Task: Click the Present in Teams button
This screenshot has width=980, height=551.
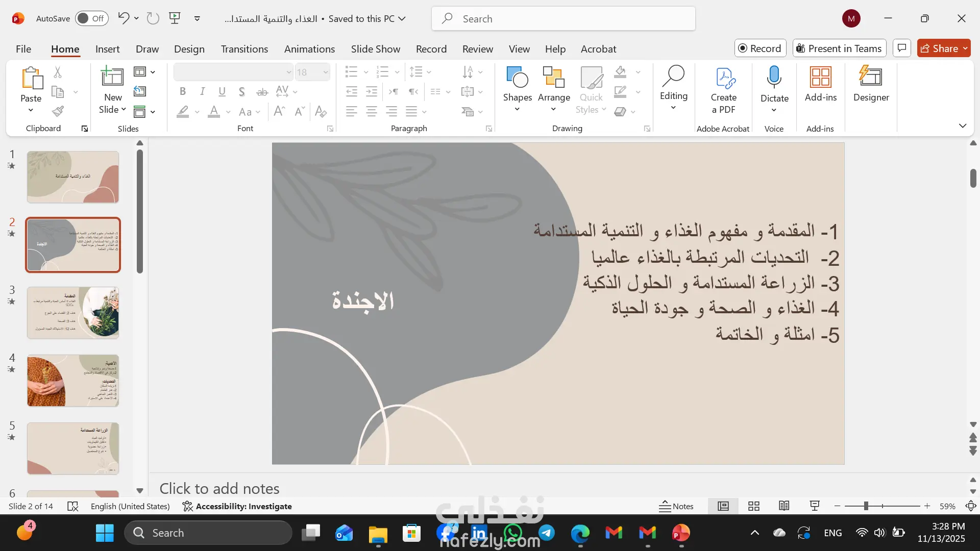Action: click(839, 48)
